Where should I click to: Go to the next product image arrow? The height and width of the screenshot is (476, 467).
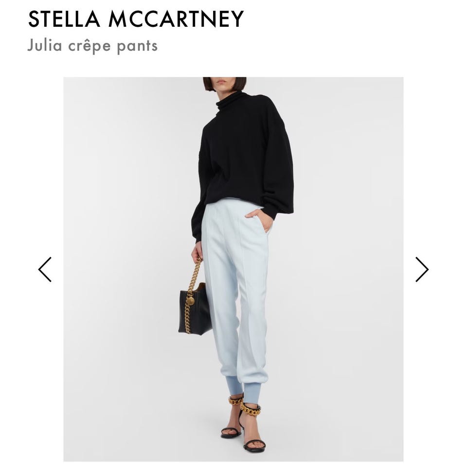[422, 269]
